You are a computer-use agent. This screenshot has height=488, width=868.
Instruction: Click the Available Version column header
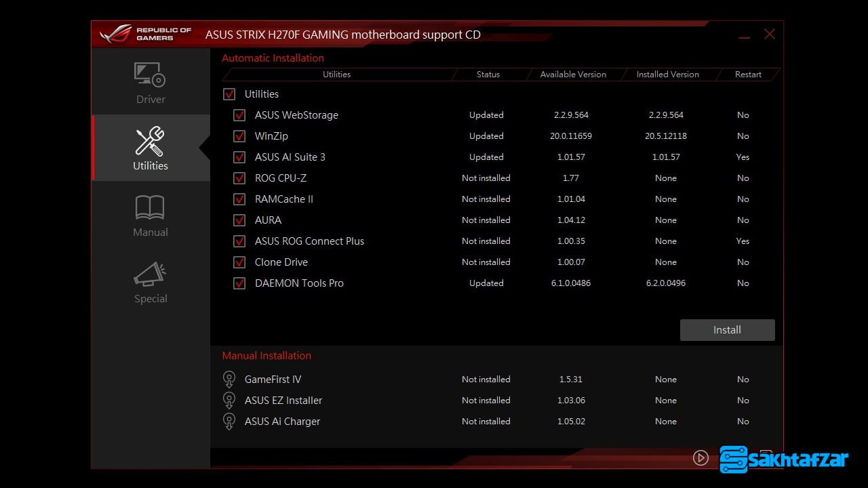[x=573, y=75]
